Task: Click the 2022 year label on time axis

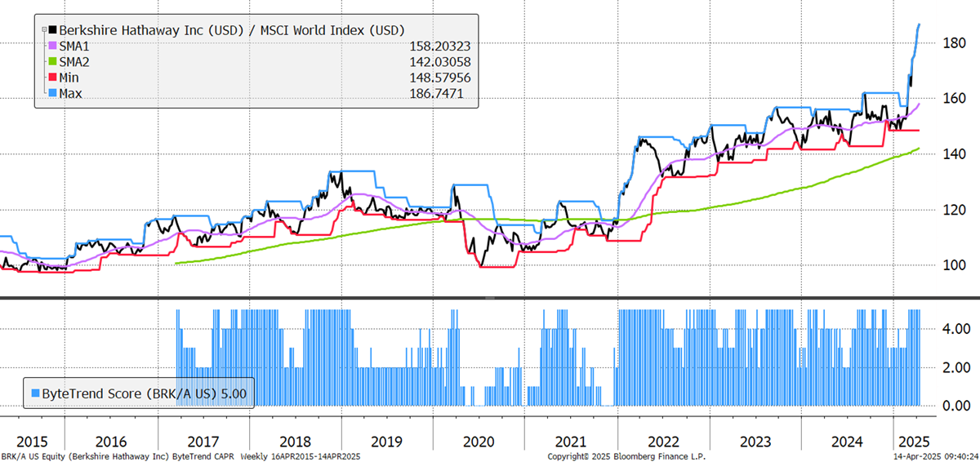Action: pos(664,441)
